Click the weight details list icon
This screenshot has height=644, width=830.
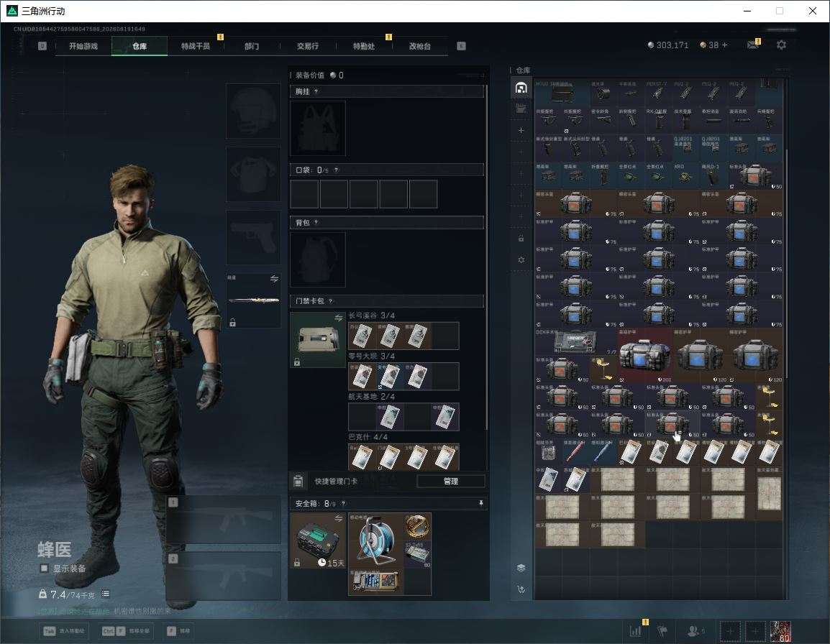coord(106,594)
